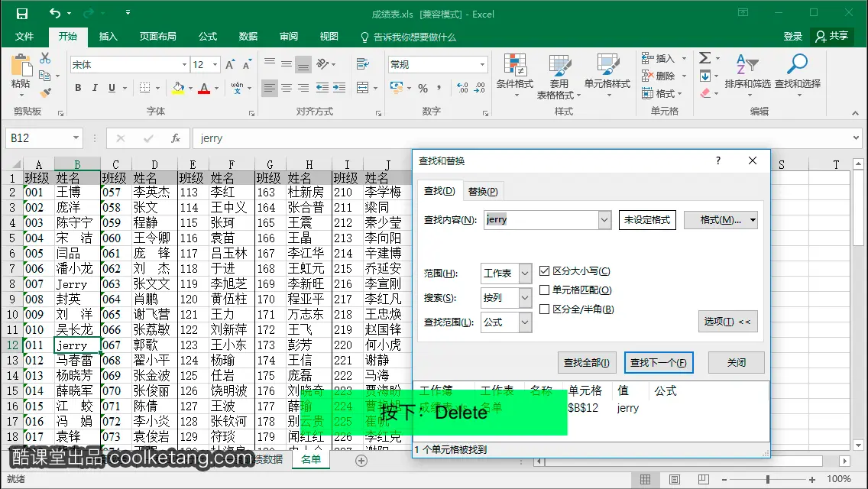
Task: Switch to the 替换(P) tab
Action: click(483, 191)
